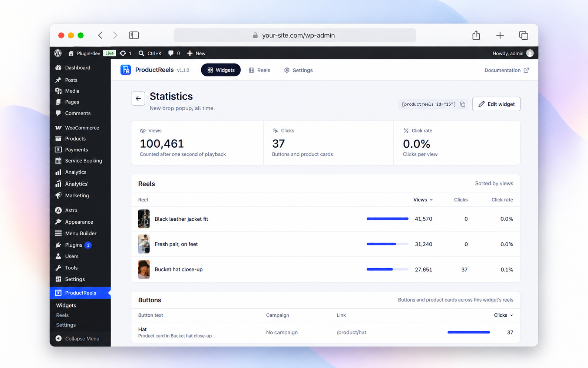Click the Black leather jacket fit thumbnail

coord(144,219)
